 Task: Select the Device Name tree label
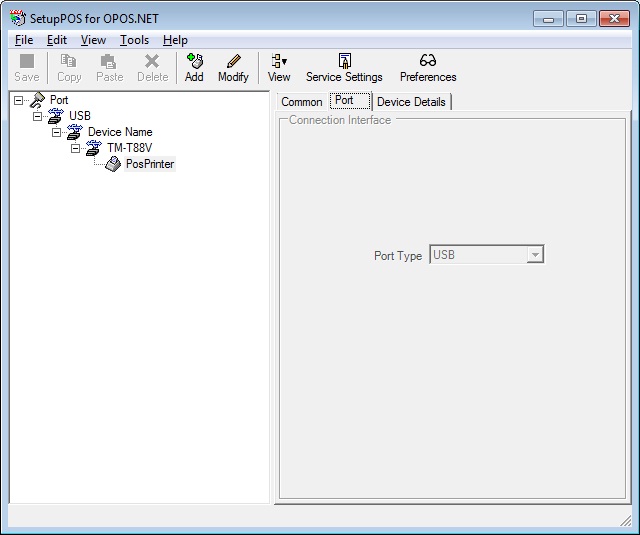(120, 132)
